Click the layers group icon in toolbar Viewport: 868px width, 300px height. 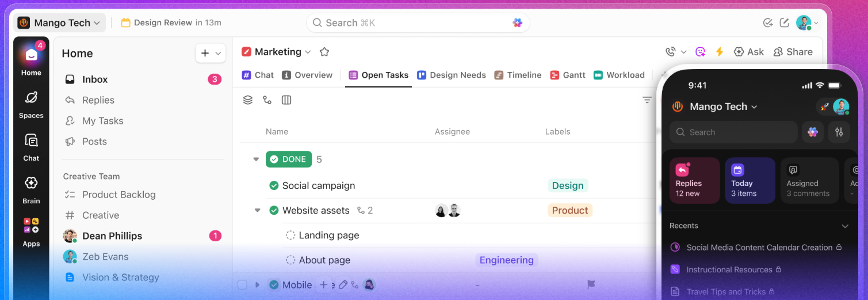tap(248, 100)
